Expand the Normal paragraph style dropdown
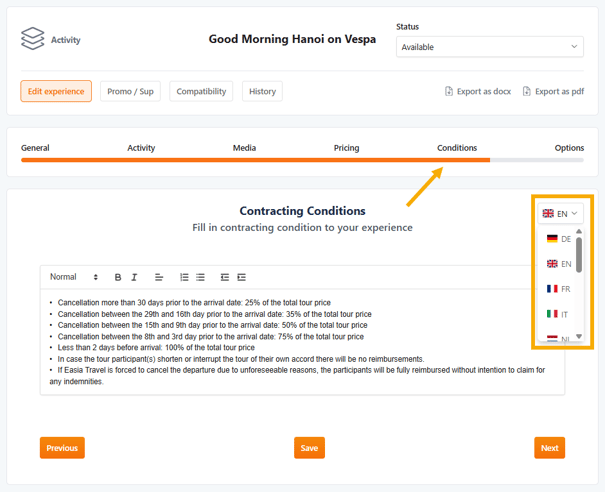Viewport: 605px width, 492px height. (74, 277)
